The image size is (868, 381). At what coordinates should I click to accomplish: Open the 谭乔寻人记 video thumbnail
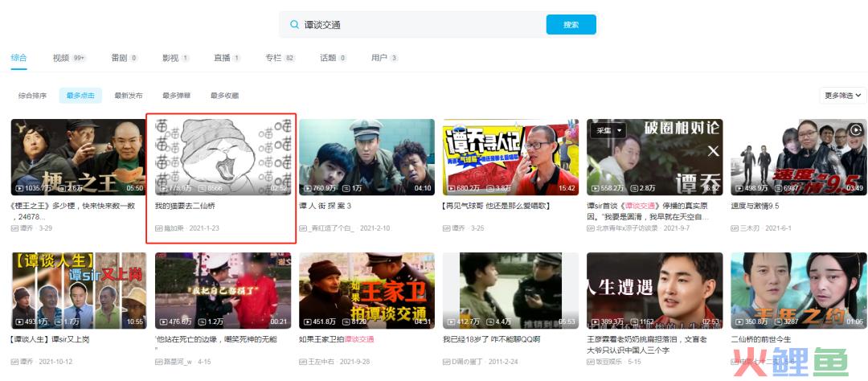(x=510, y=158)
